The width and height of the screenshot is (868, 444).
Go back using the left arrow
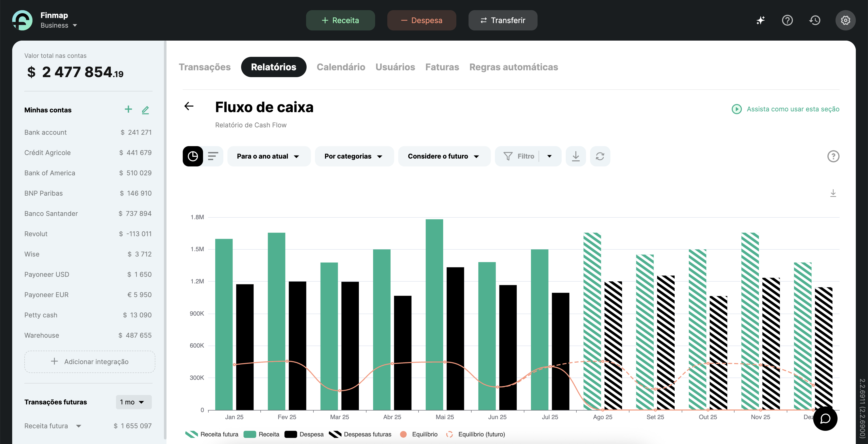tap(189, 106)
